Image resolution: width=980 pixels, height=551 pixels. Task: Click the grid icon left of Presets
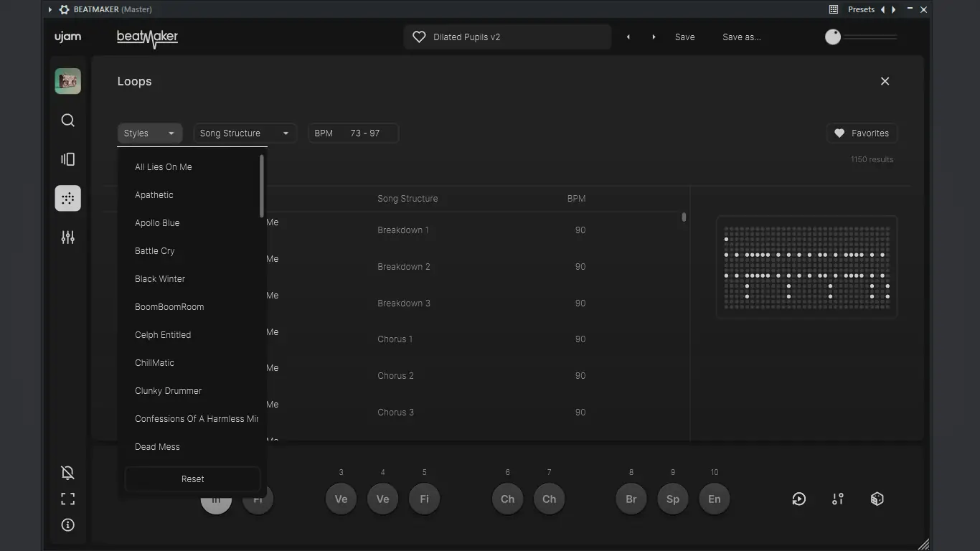(834, 9)
